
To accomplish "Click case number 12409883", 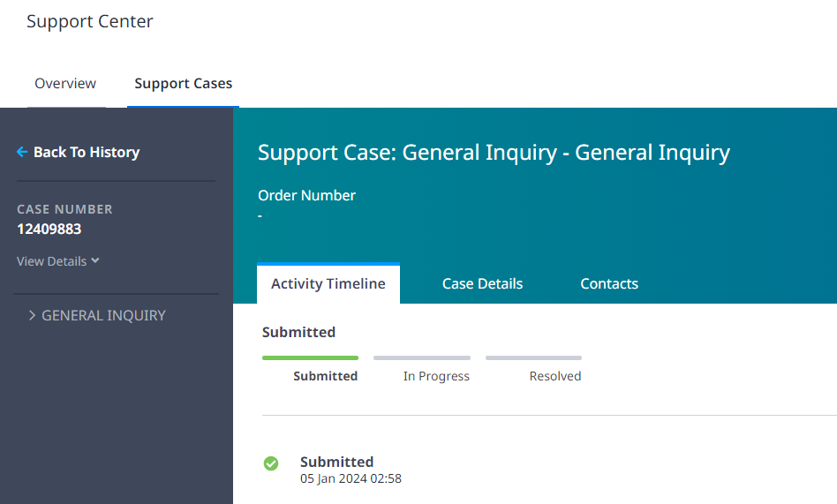I will (49, 229).
